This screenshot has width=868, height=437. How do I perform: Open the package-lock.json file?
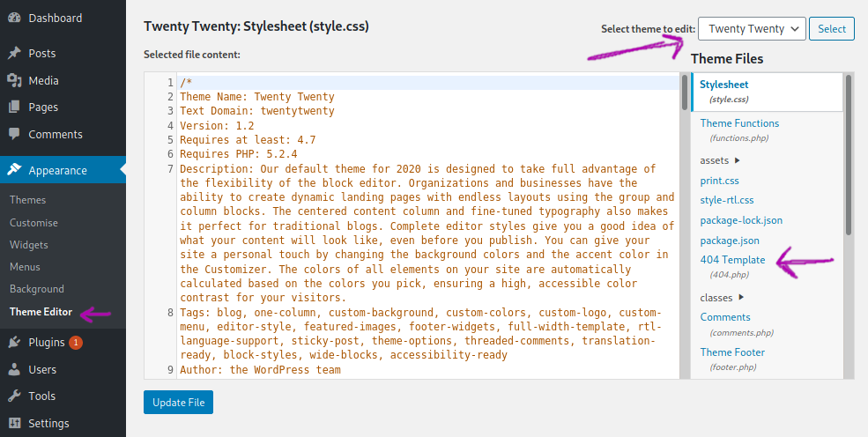click(x=741, y=220)
